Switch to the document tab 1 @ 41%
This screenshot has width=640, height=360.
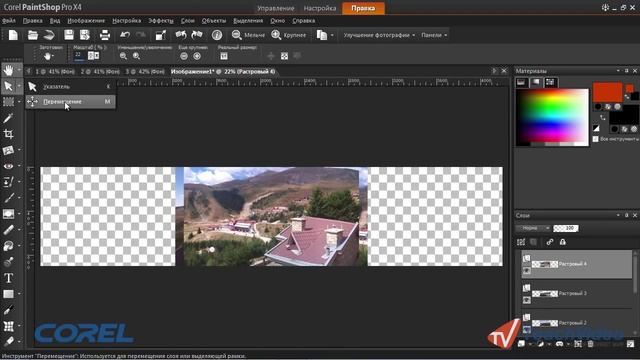[x=55, y=71]
